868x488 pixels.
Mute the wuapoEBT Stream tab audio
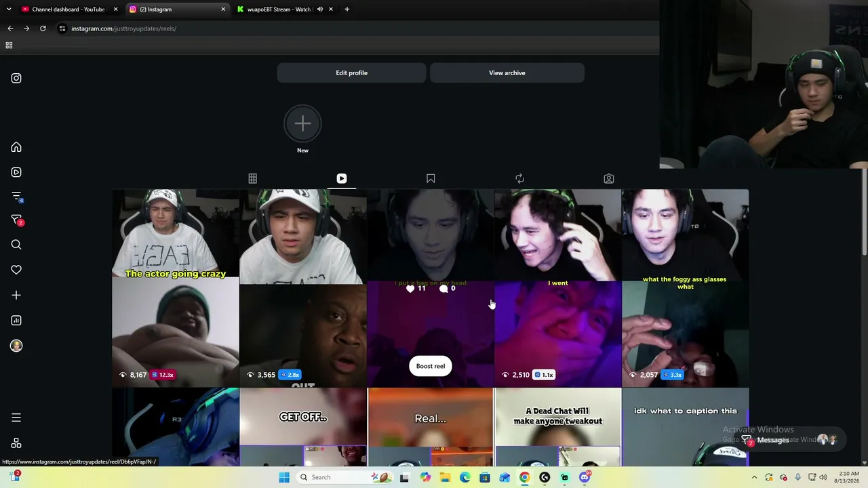point(321,9)
